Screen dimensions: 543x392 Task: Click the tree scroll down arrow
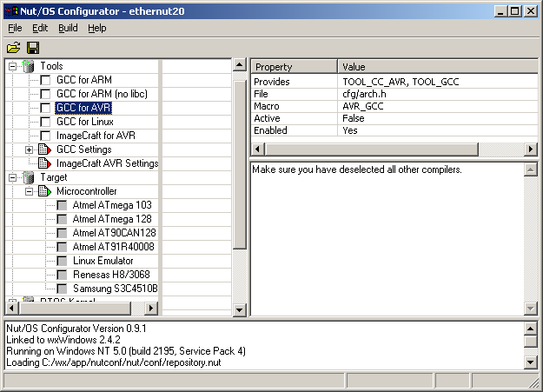[x=240, y=309]
